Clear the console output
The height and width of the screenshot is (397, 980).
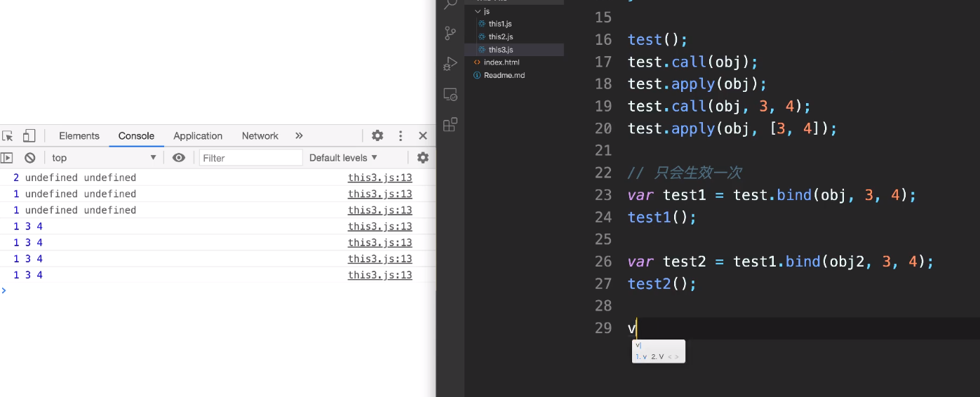coord(30,158)
